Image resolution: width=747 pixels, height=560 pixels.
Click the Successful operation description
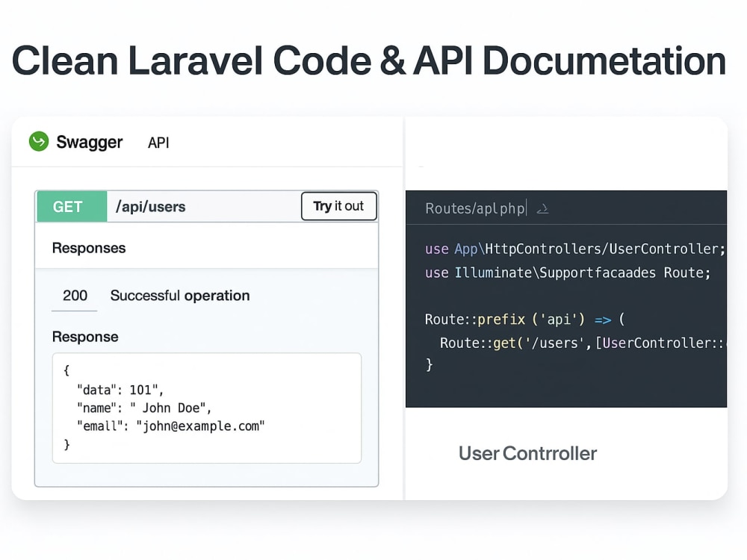[180, 296]
